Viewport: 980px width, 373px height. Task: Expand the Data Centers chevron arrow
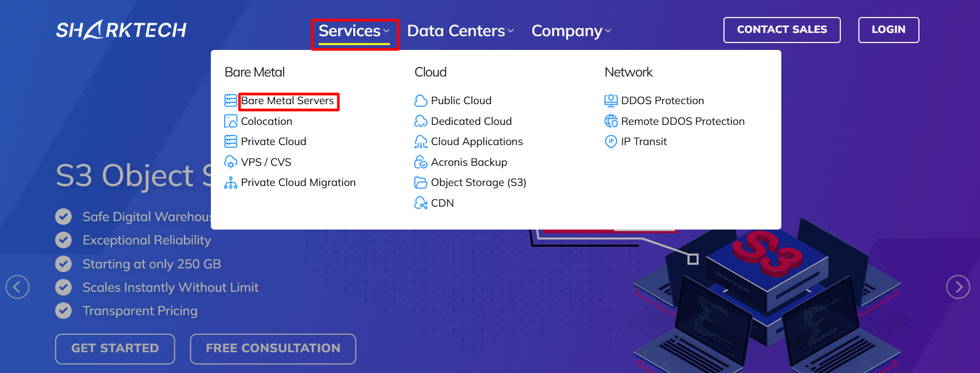(510, 31)
